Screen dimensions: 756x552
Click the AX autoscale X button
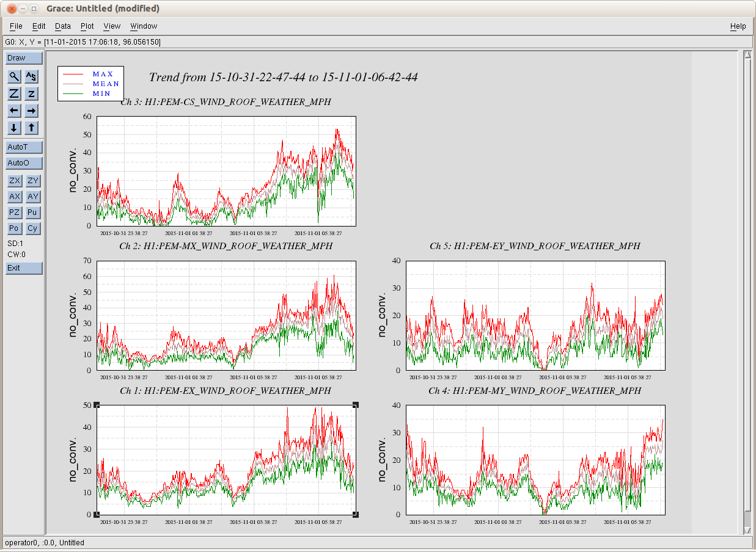tap(15, 197)
